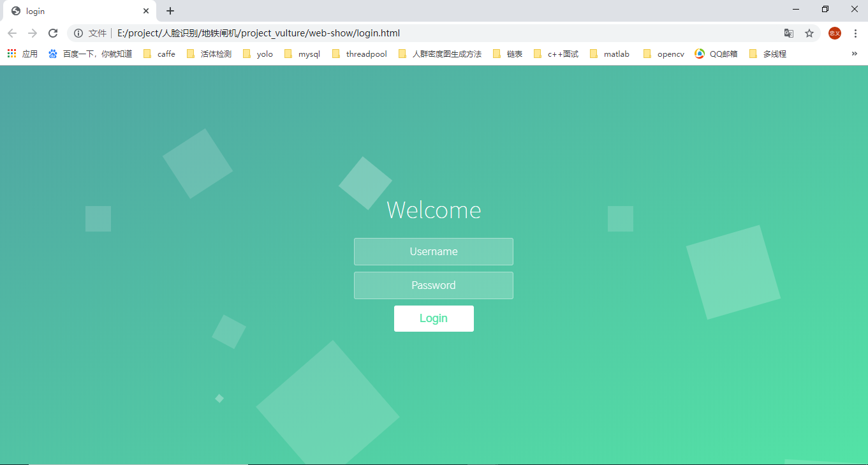Go back with the back arrow
Image resolution: width=868 pixels, height=465 pixels.
(x=12, y=33)
